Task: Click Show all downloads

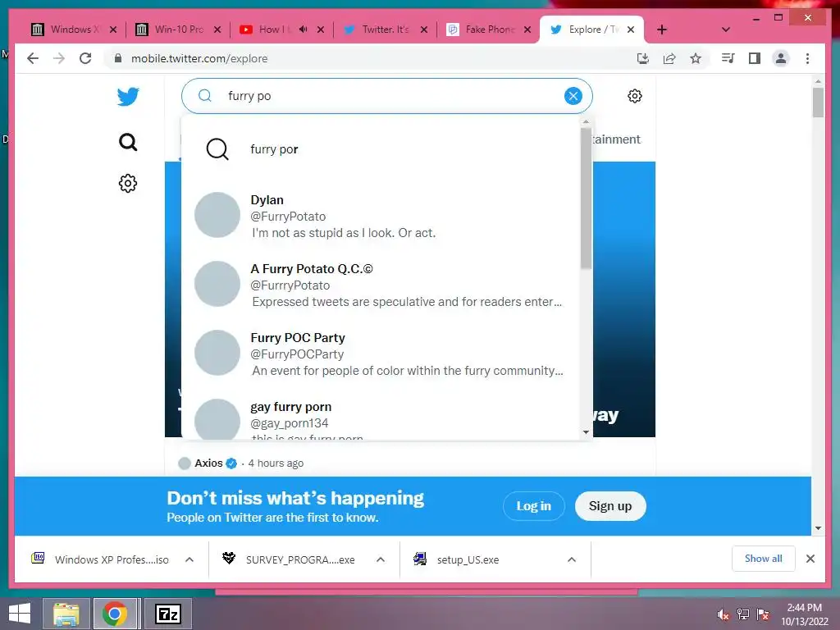Action: pos(763,559)
